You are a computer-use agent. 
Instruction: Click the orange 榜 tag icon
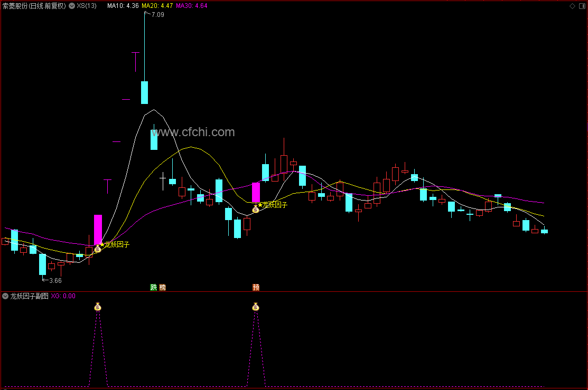(x=162, y=287)
